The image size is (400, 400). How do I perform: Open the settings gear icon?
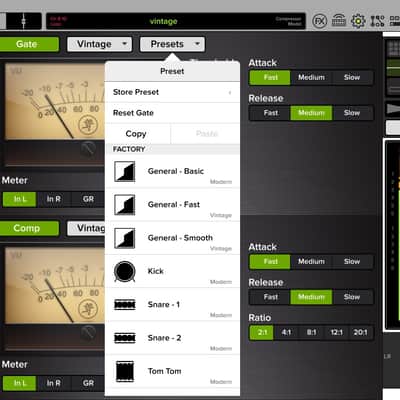pos(358,21)
